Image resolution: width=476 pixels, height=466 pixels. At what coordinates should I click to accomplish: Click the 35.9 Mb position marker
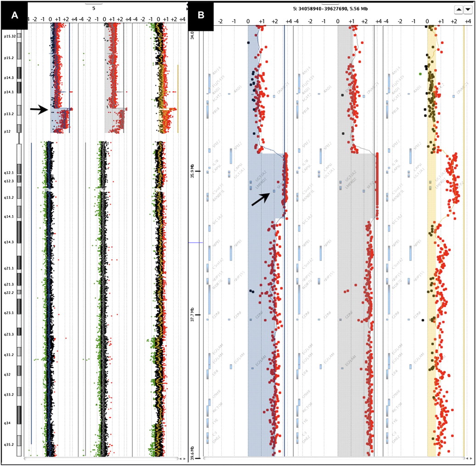point(196,172)
